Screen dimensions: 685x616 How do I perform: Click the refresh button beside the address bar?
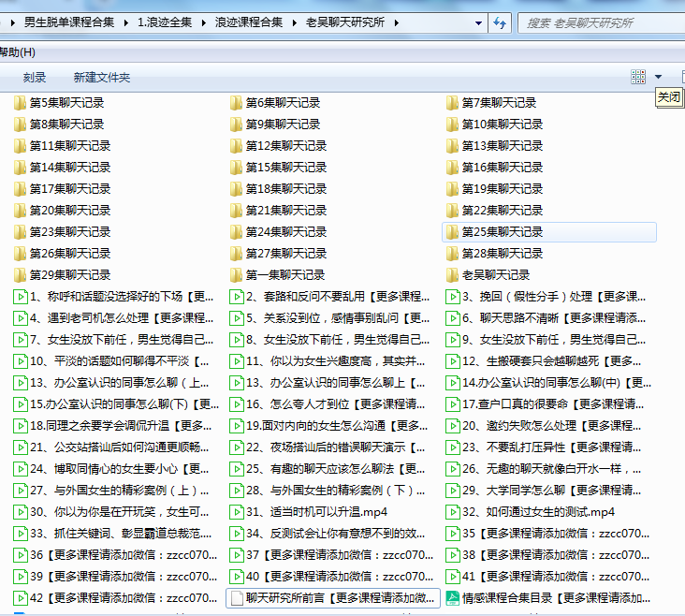point(500,22)
